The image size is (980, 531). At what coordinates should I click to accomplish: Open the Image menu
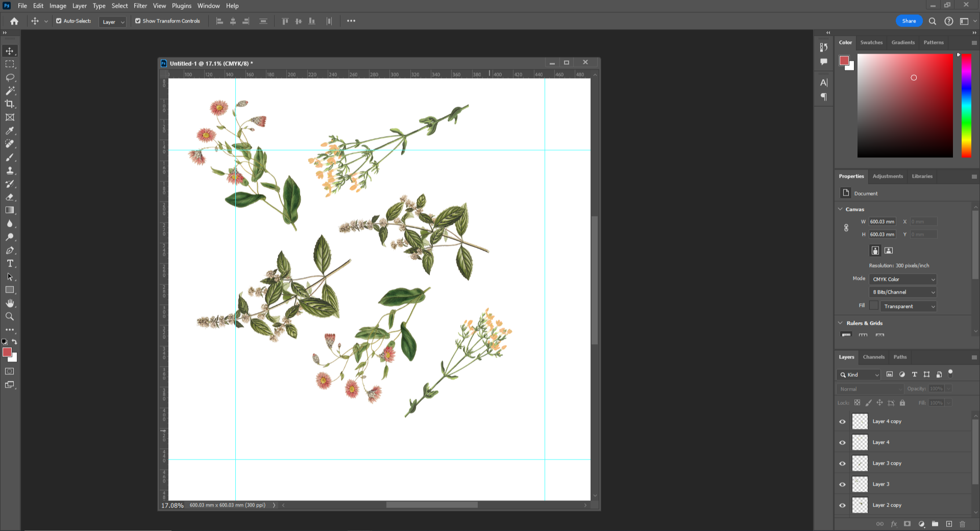click(x=58, y=6)
